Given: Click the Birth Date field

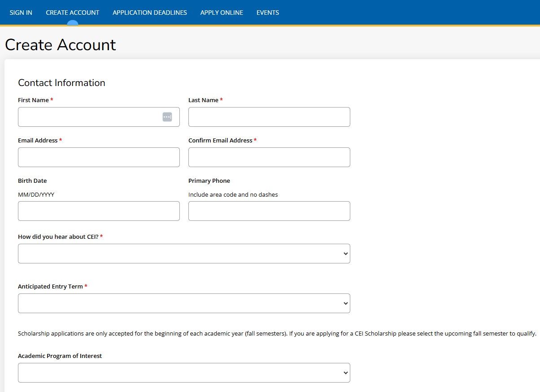Looking at the screenshot, I should point(99,211).
